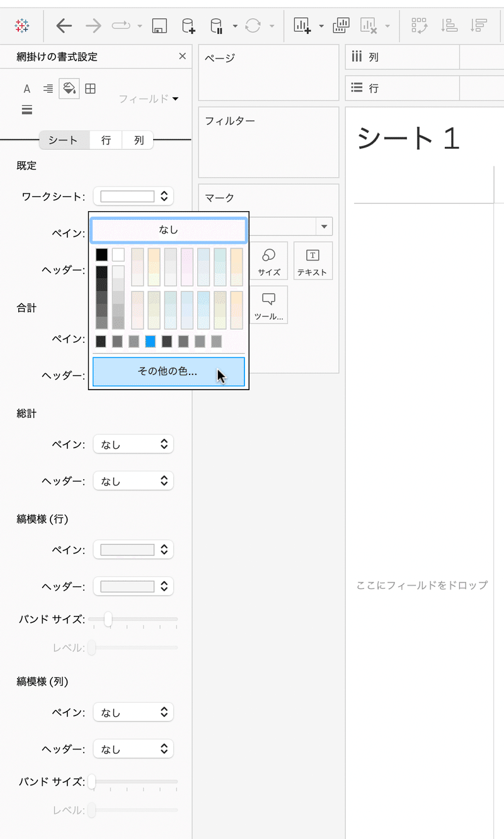Click the ページ shelf
Viewport: 504px width, 839px height.
[x=269, y=73]
